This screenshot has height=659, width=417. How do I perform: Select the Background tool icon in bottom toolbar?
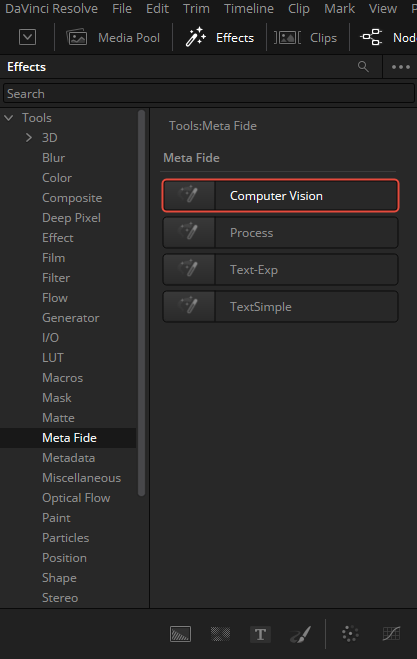click(x=180, y=634)
